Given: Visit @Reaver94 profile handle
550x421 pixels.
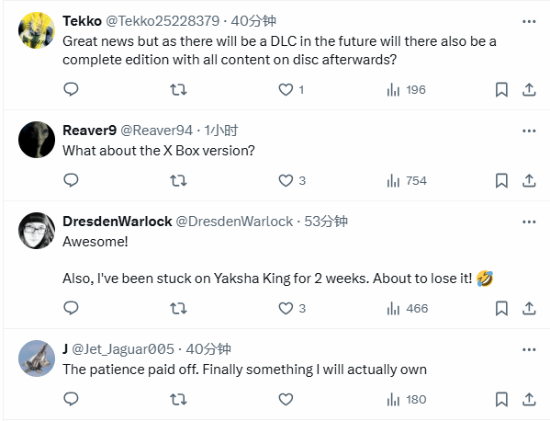Looking at the screenshot, I should tap(156, 131).
